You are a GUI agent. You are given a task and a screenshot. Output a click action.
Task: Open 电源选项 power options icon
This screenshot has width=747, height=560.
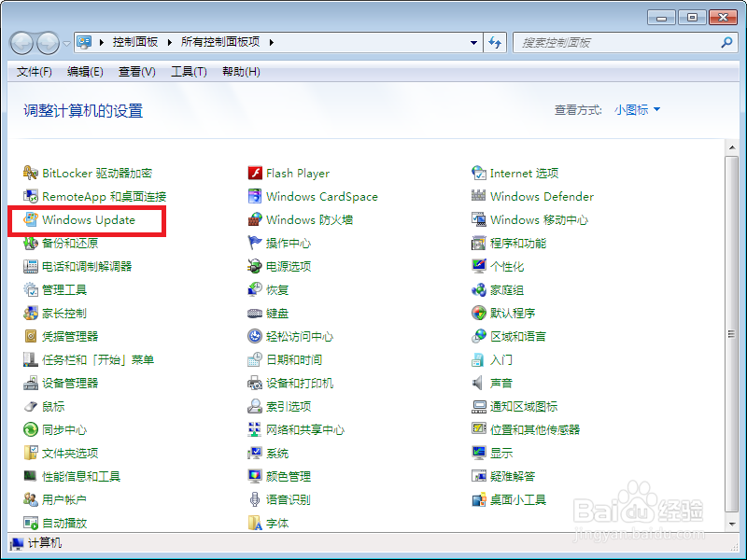coord(255,266)
